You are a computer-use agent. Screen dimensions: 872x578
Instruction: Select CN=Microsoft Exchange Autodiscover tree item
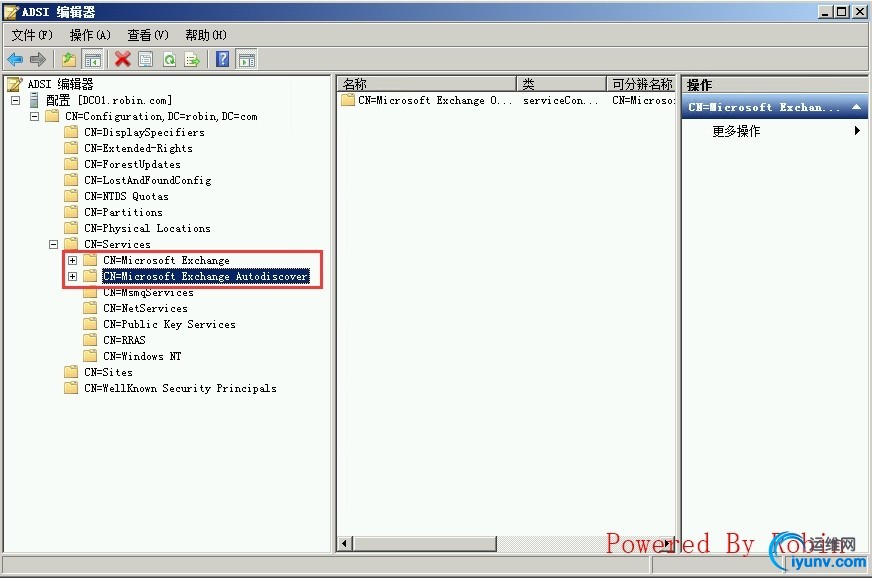pos(205,276)
